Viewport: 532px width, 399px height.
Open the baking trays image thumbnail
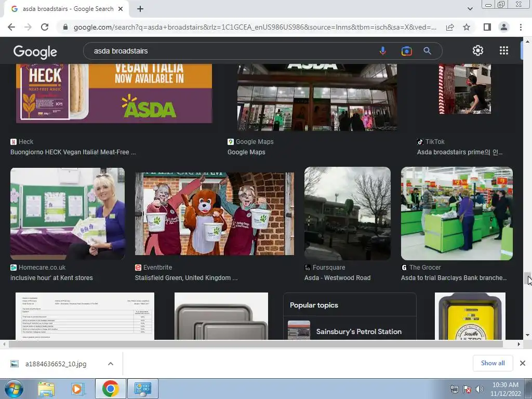(221, 316)
